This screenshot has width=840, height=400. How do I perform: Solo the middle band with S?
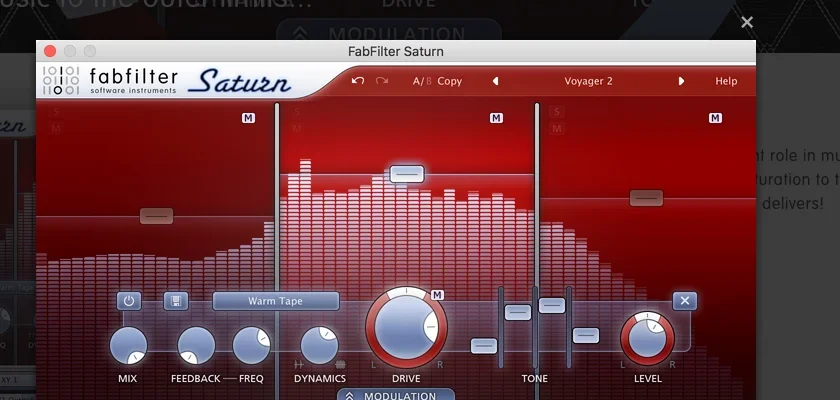297,112
